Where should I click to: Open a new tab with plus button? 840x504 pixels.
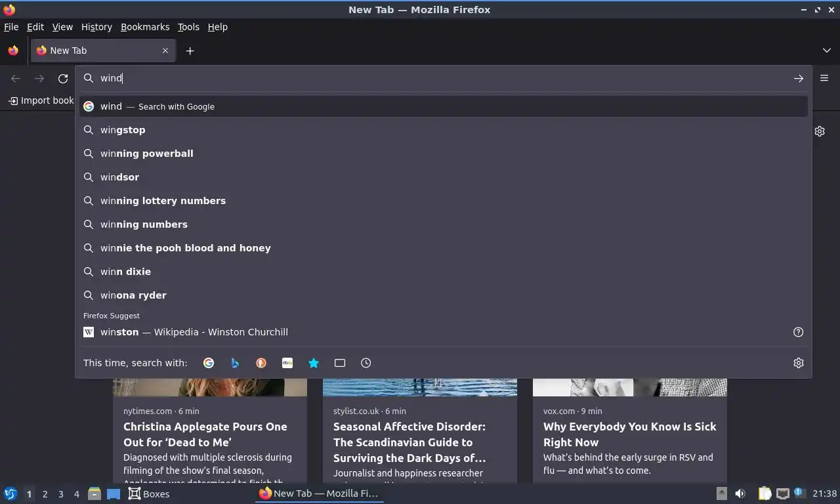click(190, 51)
